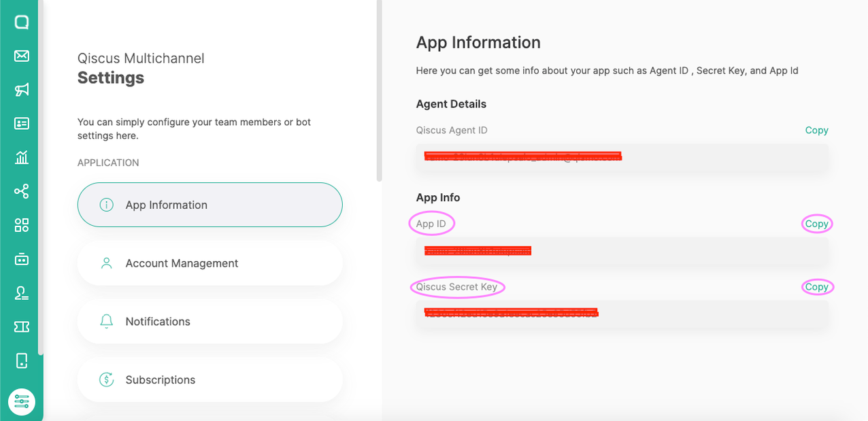Select the Broadcast megaphone icon
The height and width of the screenshot is (421, 868).
tap(20, 90)
